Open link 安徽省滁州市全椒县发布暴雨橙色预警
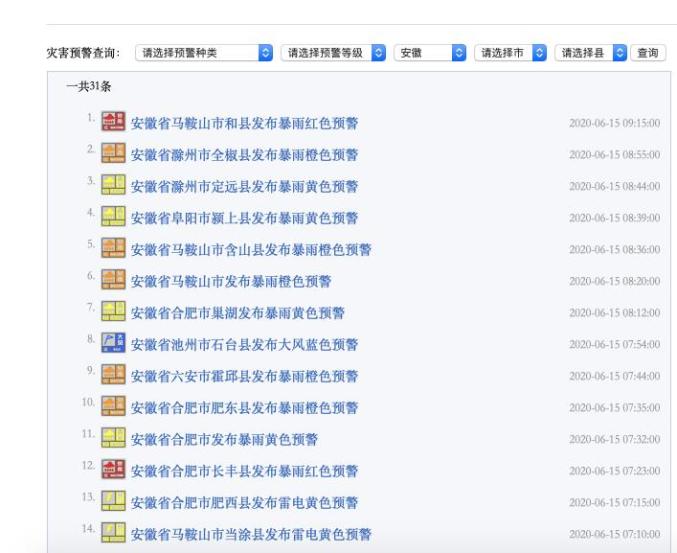 coord(244,155)
